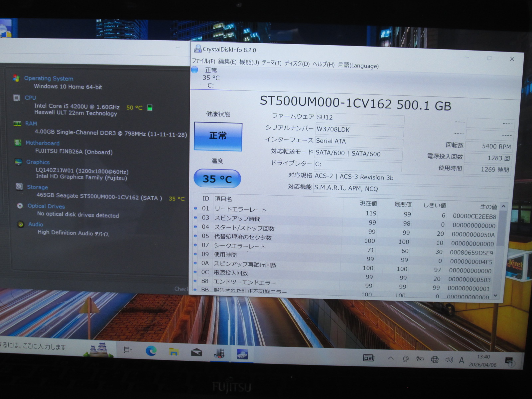The width and height of the screenshot is (532, 399).
Task: Open the Mail app on the taskbar
Action: tap(197, 352)
